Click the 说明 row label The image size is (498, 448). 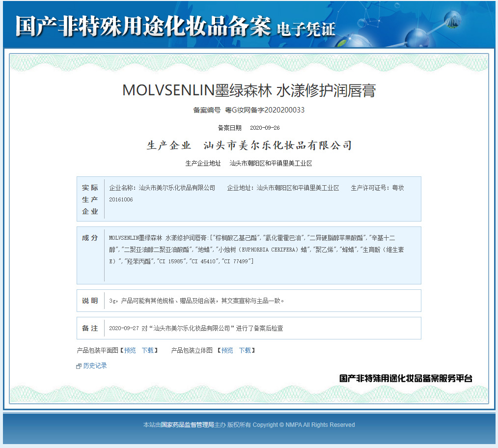(x=90, y=301)
